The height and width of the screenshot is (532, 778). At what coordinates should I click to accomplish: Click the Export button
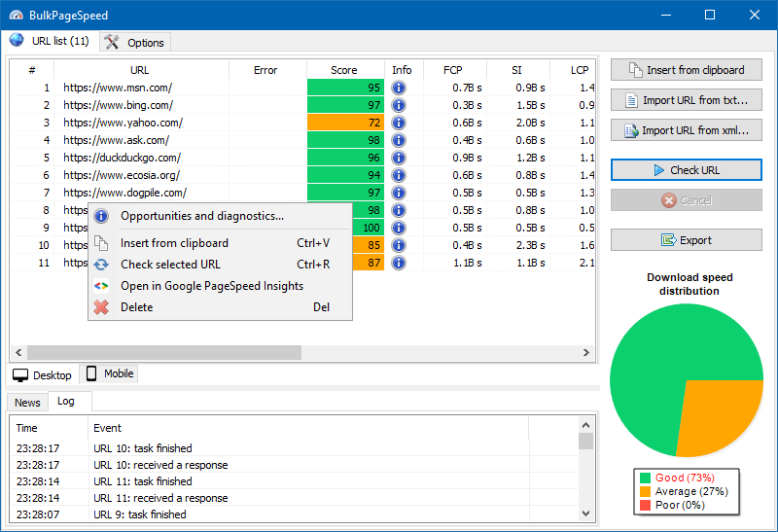[686, 240]
